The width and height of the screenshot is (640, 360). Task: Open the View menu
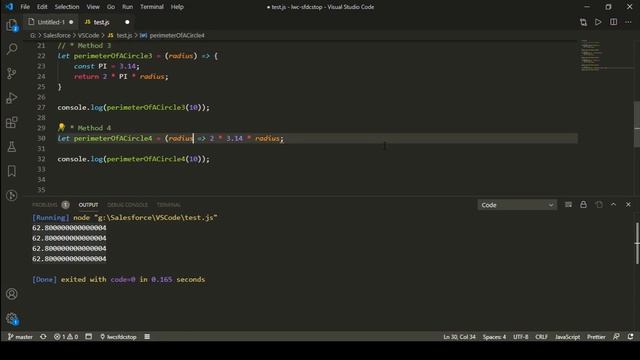click(93, 7)
